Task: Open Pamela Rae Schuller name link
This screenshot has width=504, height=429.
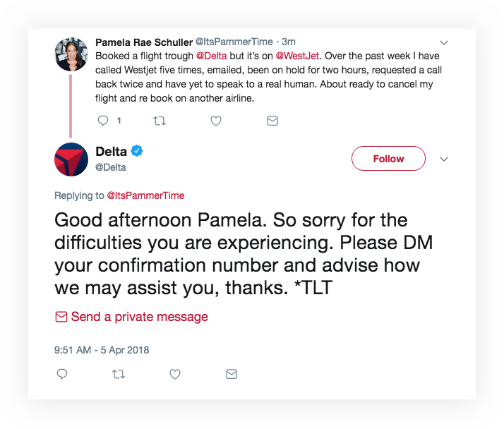Action: (x=143, y=42)
